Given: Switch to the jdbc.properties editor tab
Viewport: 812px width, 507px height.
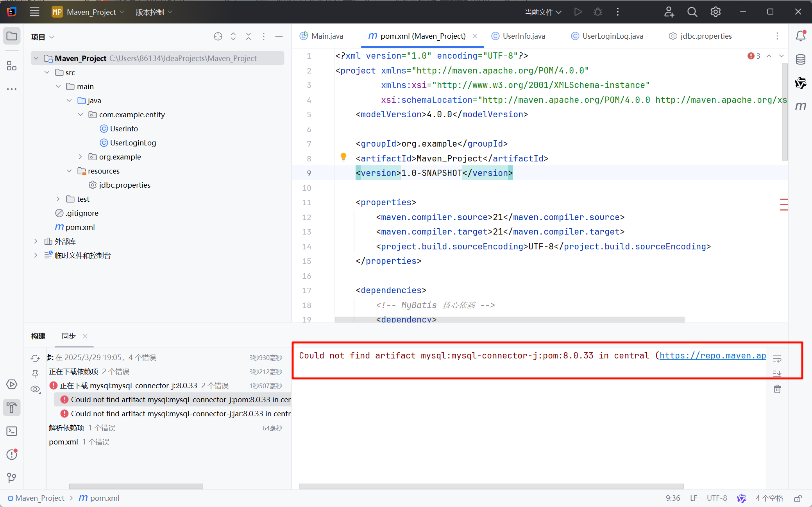Looking at the screenshot, I should coord(705,36).
